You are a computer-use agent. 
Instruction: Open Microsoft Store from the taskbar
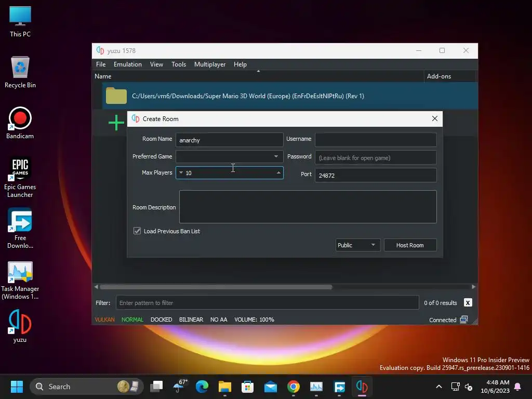[247, 387]
